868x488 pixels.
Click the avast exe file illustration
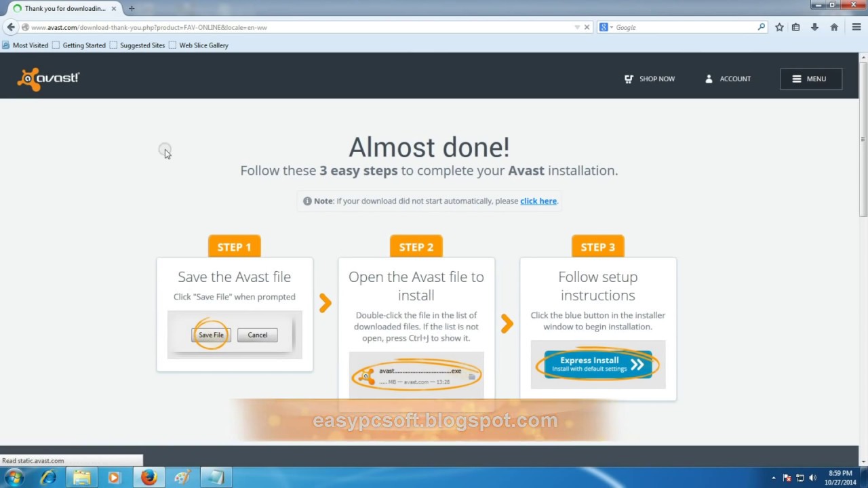[416, 375]
